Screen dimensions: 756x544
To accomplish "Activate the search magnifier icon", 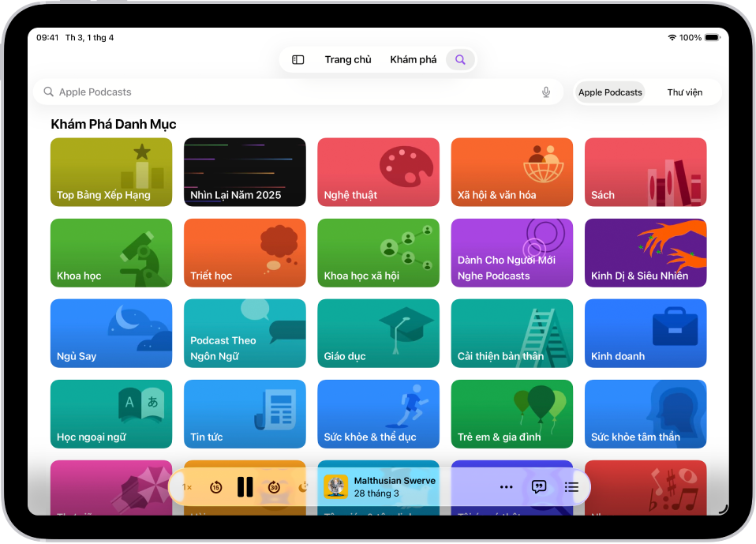I will [x=460, y=58].
